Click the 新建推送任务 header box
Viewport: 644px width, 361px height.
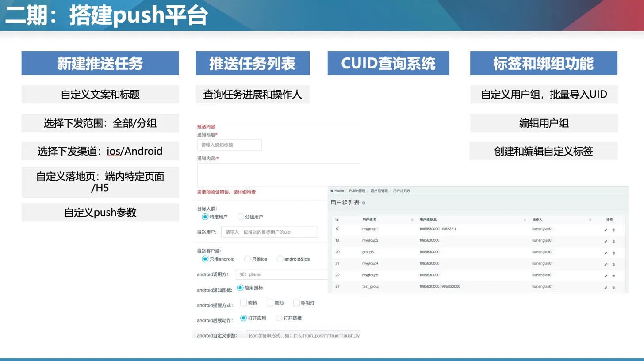pos(100,63)
